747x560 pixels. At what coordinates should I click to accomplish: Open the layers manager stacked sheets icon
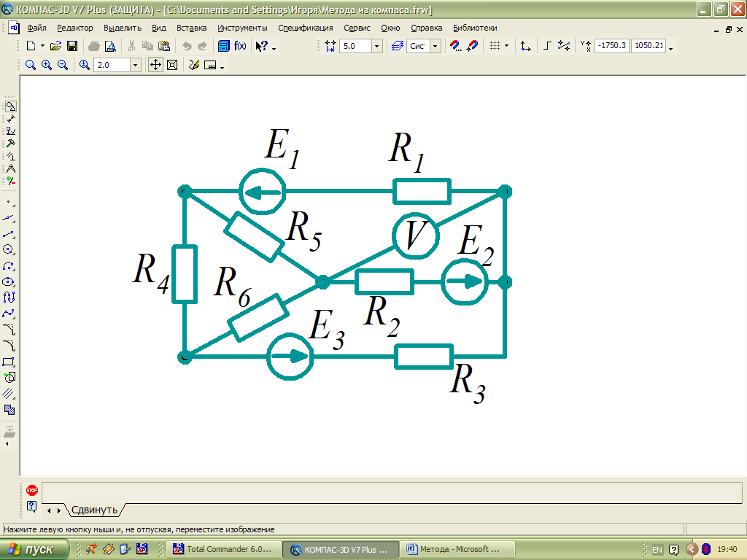398,46
